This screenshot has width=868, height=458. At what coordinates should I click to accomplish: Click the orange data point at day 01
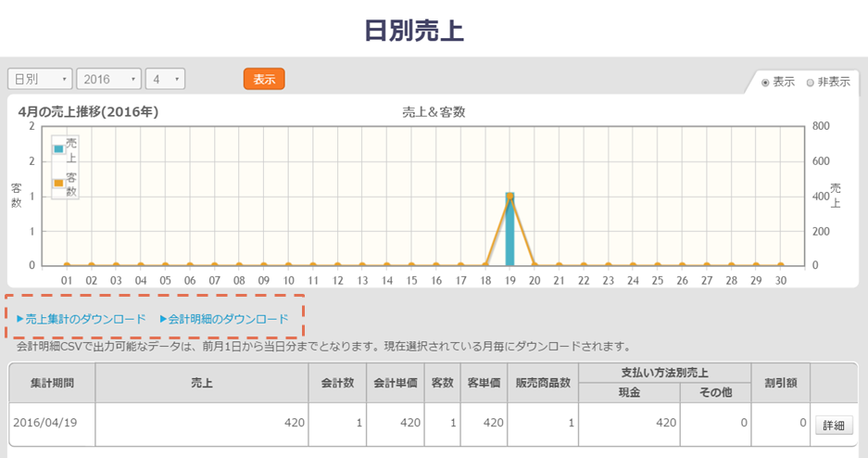(x=67, y=266)
